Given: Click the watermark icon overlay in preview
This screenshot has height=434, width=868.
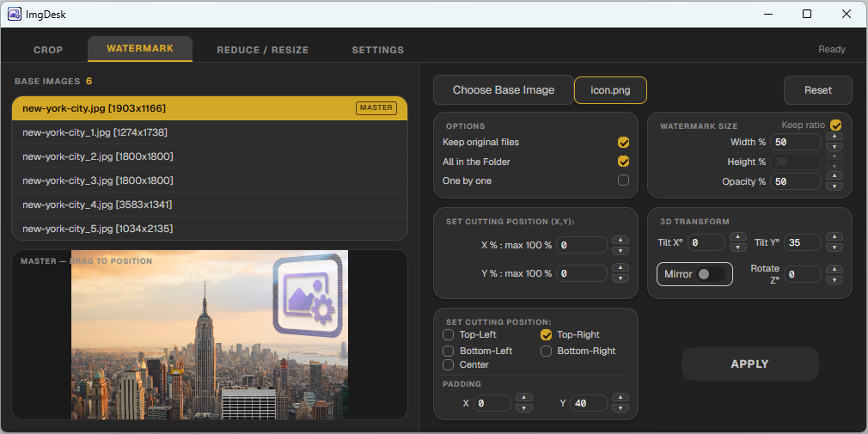Looking at the screenshot, I should [308, 295].
